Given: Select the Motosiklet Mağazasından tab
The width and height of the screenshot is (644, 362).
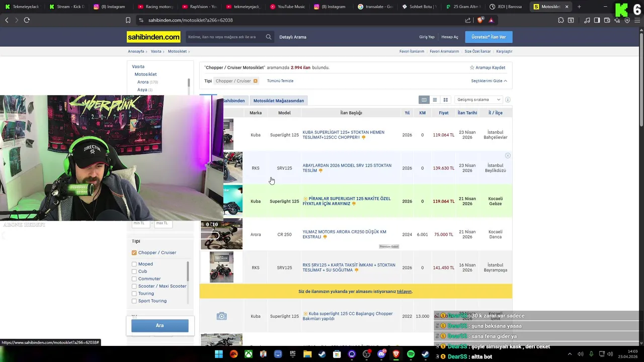Looking at the screenshot, I should click(279, 101).
